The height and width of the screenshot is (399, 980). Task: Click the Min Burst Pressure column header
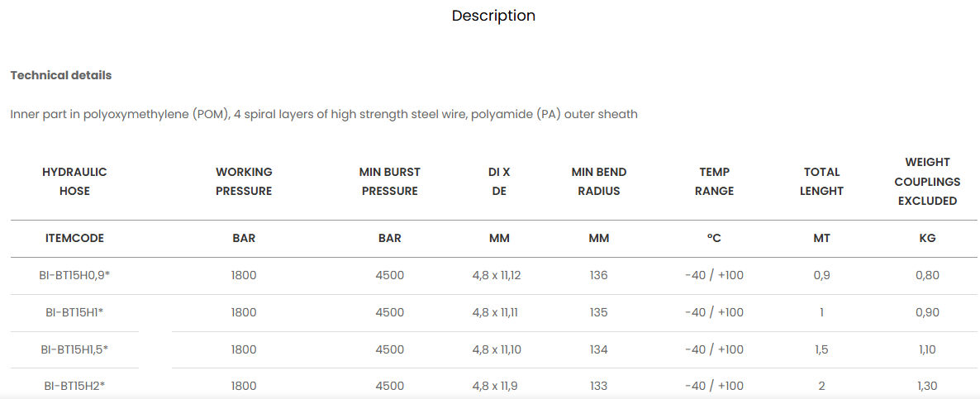click(x=389, y=182)
